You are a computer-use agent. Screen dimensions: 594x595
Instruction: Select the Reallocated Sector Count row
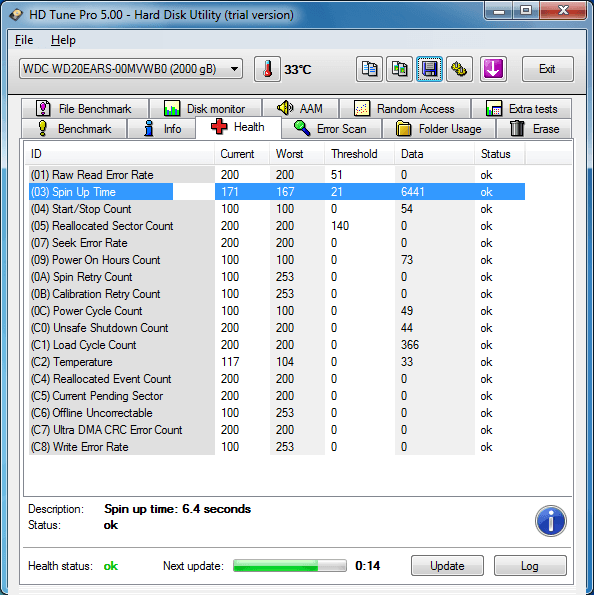coord(277,226)
